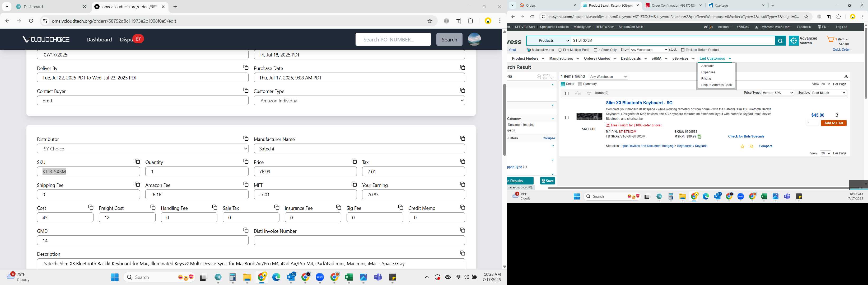Select Find Multiple Part# radio button

pyautogui.click(x=560, y=50)
